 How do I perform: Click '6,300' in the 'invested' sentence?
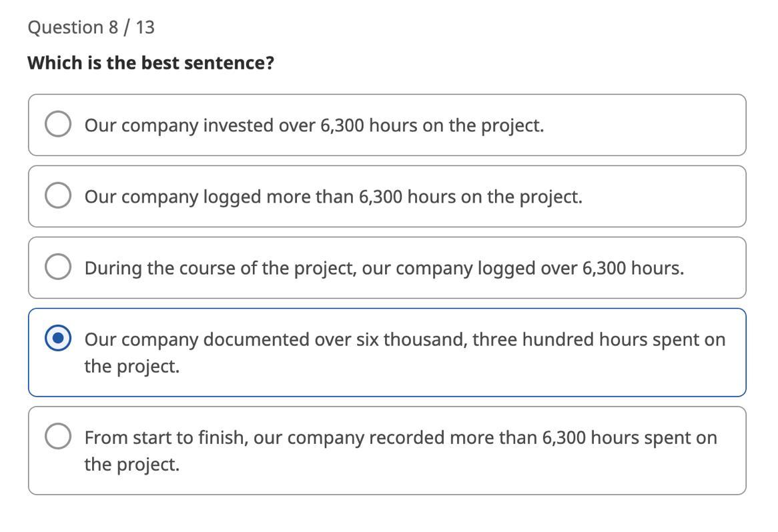pyautogui.click(x=342, y=125)
